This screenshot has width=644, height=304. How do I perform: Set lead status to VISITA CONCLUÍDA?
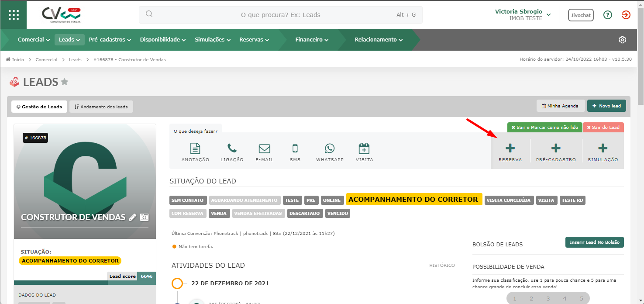tap(509, 200)
